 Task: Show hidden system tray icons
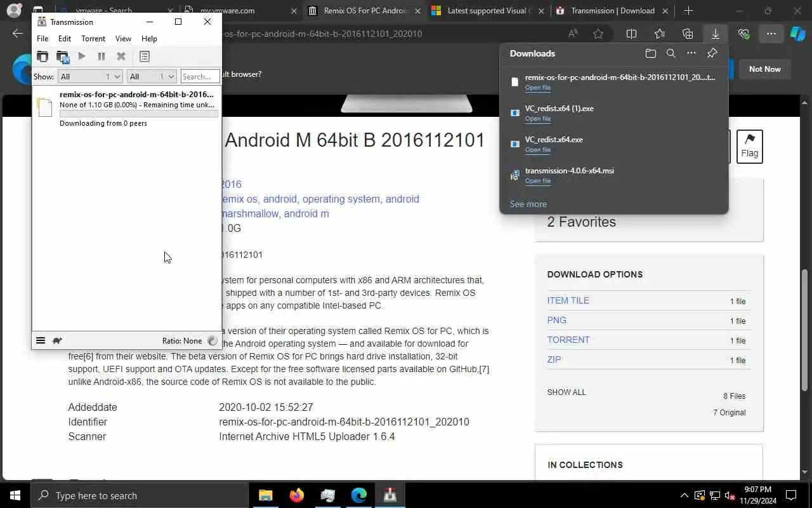coord(684,495)
